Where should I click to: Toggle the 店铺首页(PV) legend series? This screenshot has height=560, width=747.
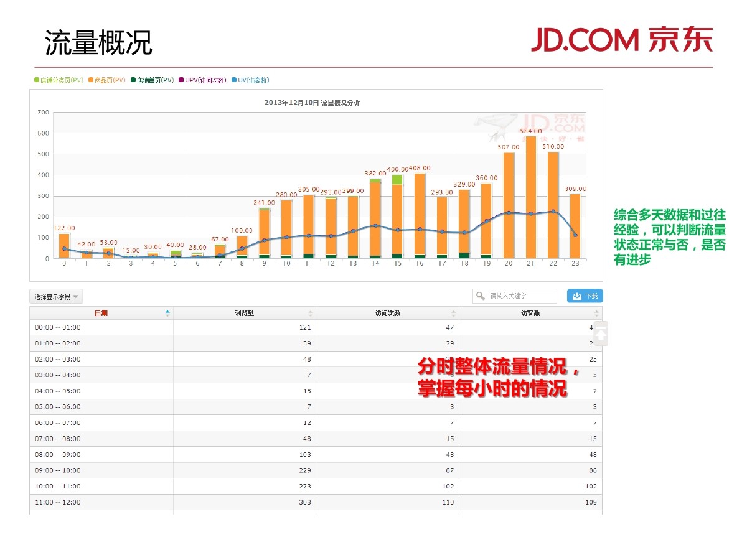pyautogui.click(x=152, y=80)
